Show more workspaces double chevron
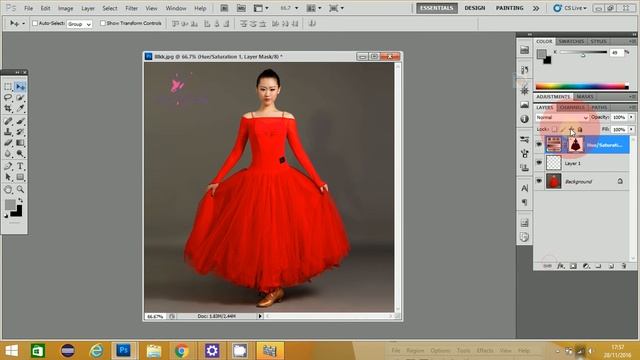The image size is (640, 360). (x=536, y=8)
